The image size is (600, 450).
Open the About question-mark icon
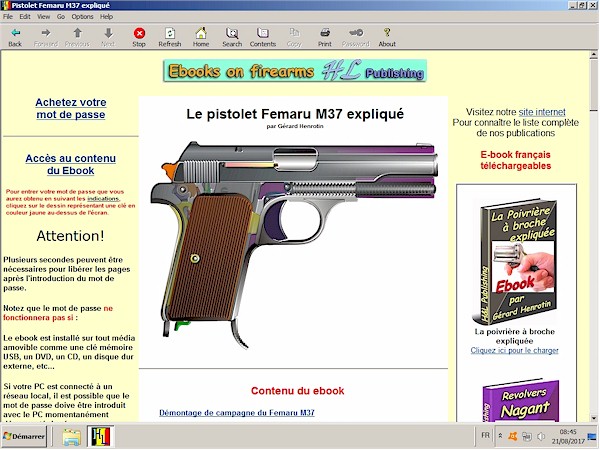(x=387, y=37)
